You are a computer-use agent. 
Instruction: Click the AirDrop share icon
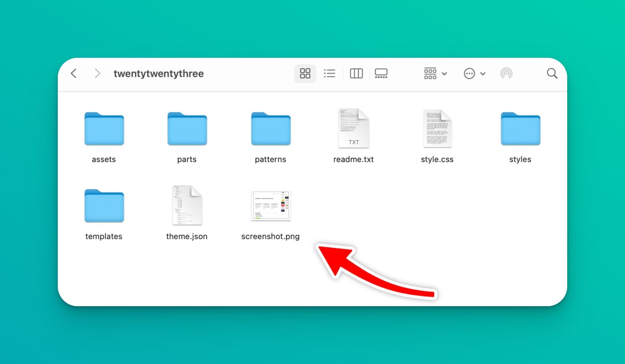(506, 74)
